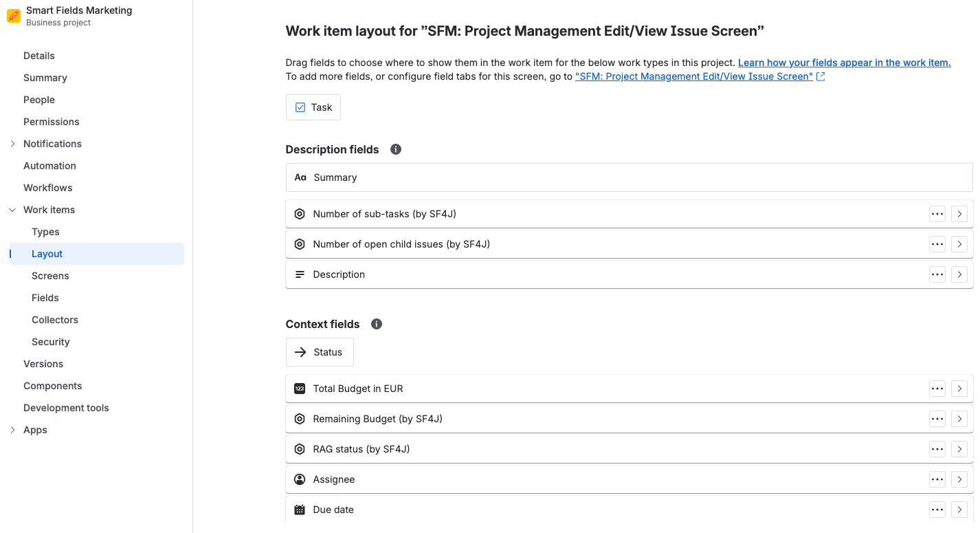
Task: Select the Task work type chip
Action: click(x=313, y=107)
